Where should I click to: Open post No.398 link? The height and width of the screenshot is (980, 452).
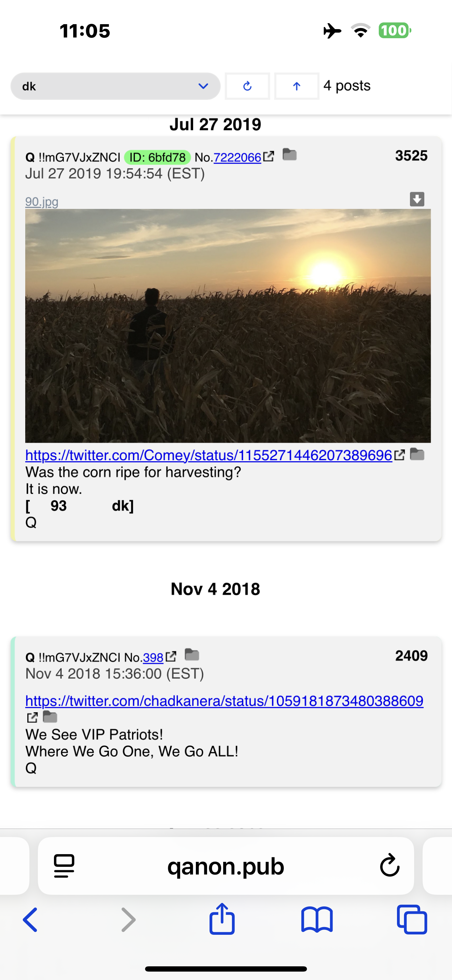point(153,658)
